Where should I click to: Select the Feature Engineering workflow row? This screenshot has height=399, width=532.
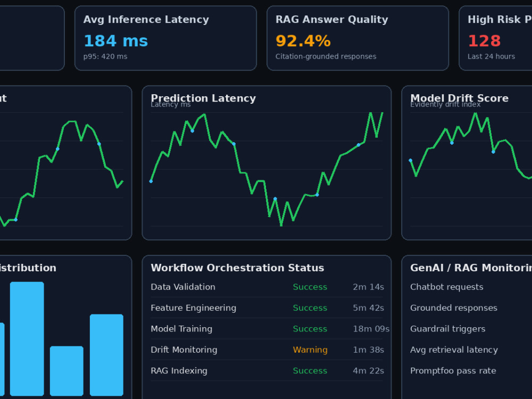coord(267,307)
